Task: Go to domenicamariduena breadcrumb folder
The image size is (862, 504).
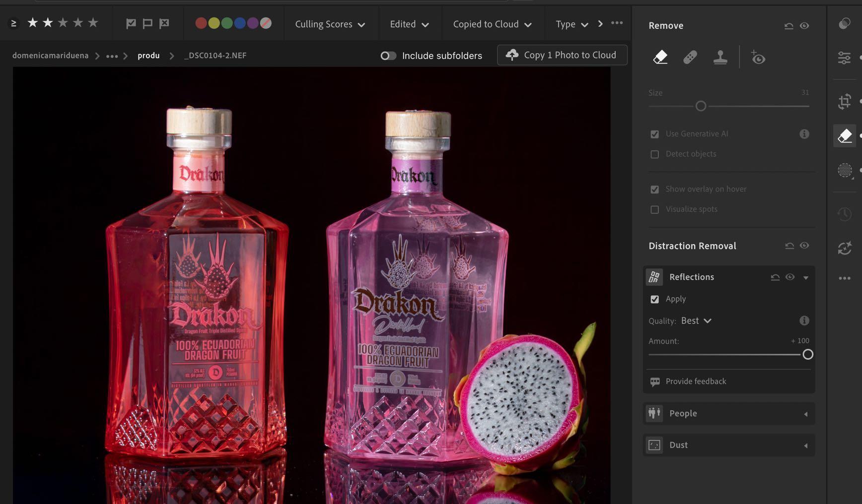Action: [50, 56]
